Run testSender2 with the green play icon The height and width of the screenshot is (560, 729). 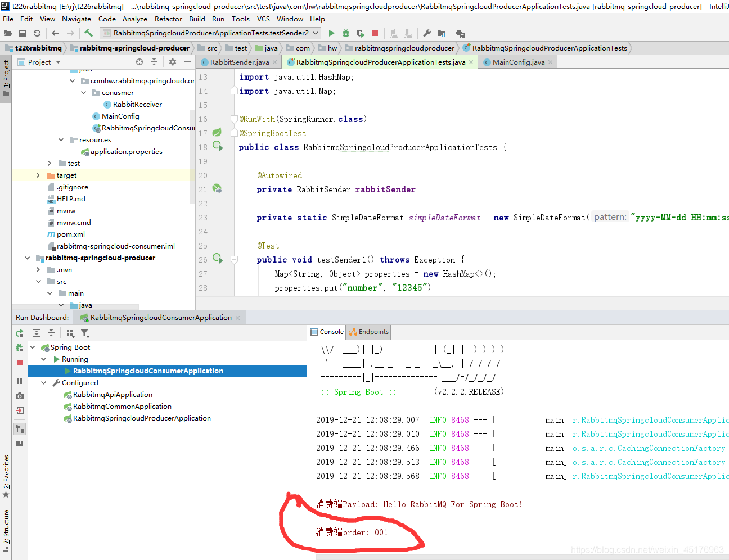331,33
